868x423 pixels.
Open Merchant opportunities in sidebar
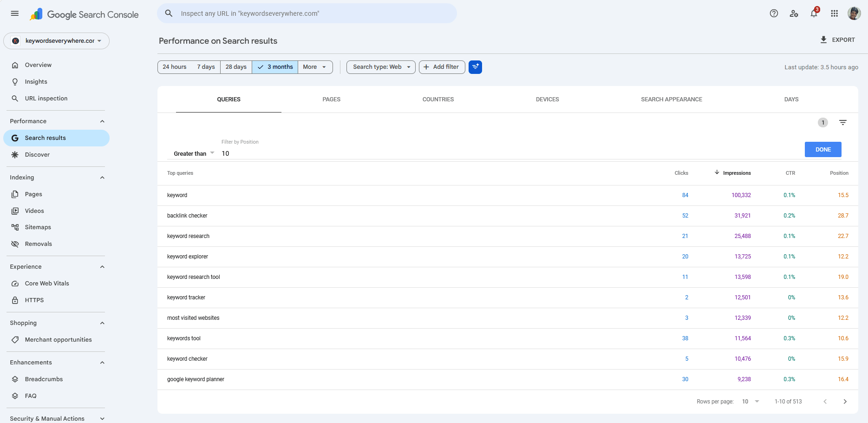tap(56, 340)
